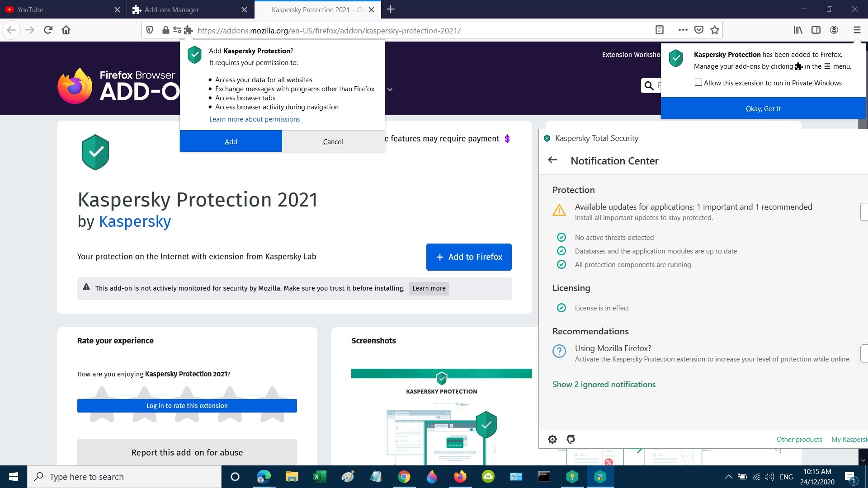Click Okay, Got It button

point(763,108)
